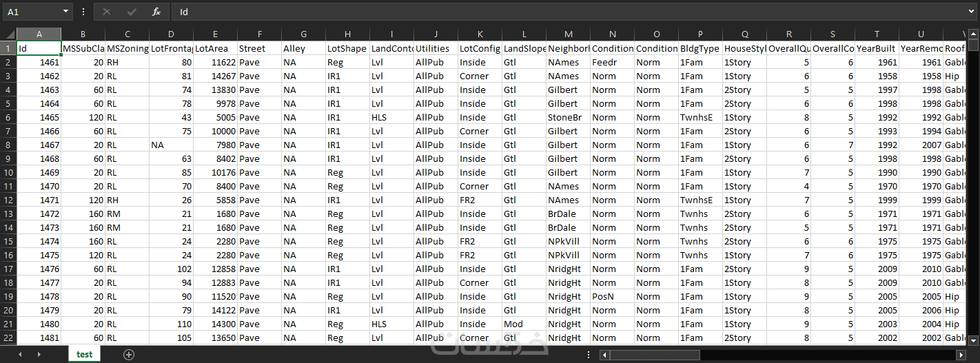Viewport: 980px width, 363px height.
Task: Select row 10 header
Action: (8, 172)
